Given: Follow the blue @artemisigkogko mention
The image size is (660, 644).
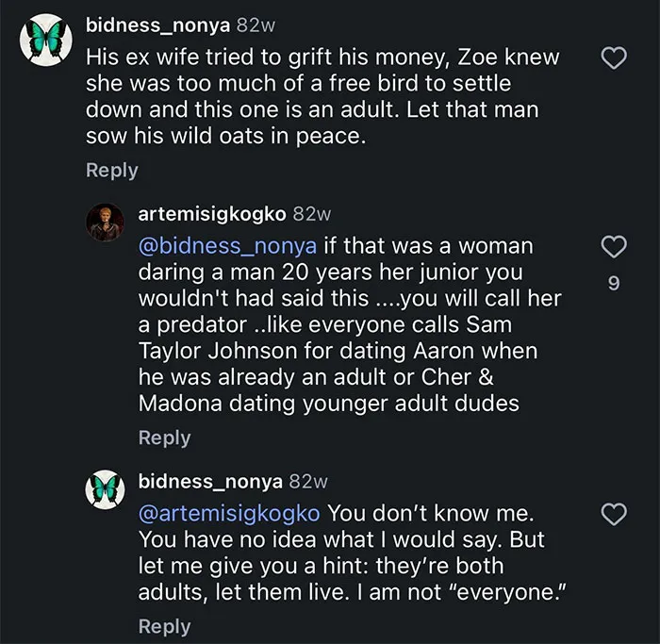Looking at the screenshot, I should point(229,514).
